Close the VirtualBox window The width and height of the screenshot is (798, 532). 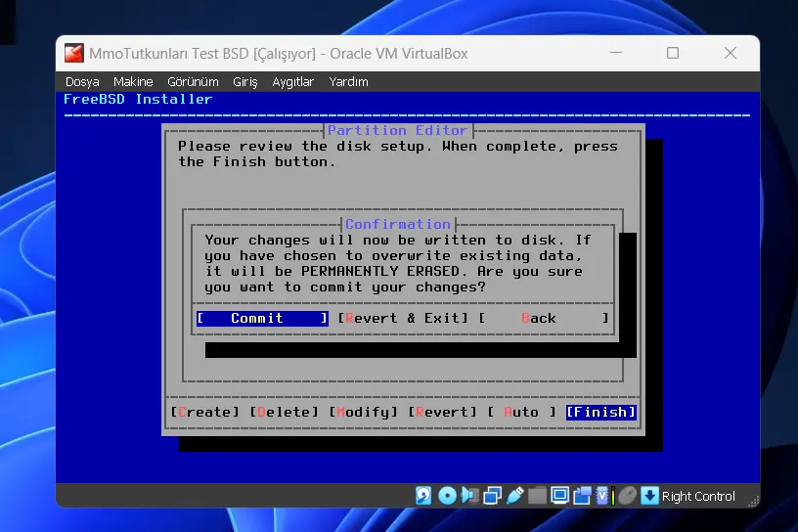pyautogui.click(x=731, y=53)
